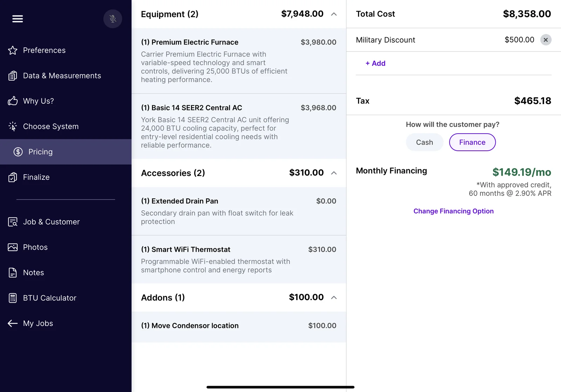The height and width of the screenshot is (392, 561).
Task: Open the BTU Calculator page
Action: pyautogui.click(x=66, y=298)
